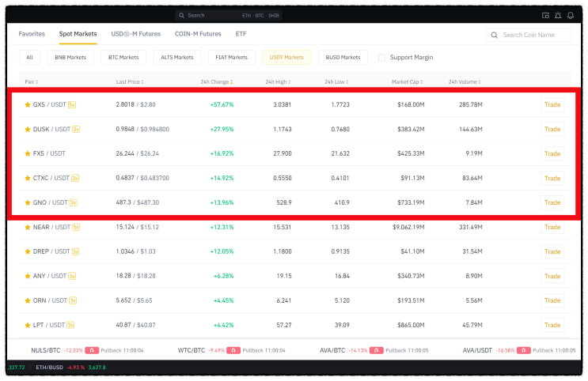Open the NULS/BTC pullback ticker item

coord(87,351)
